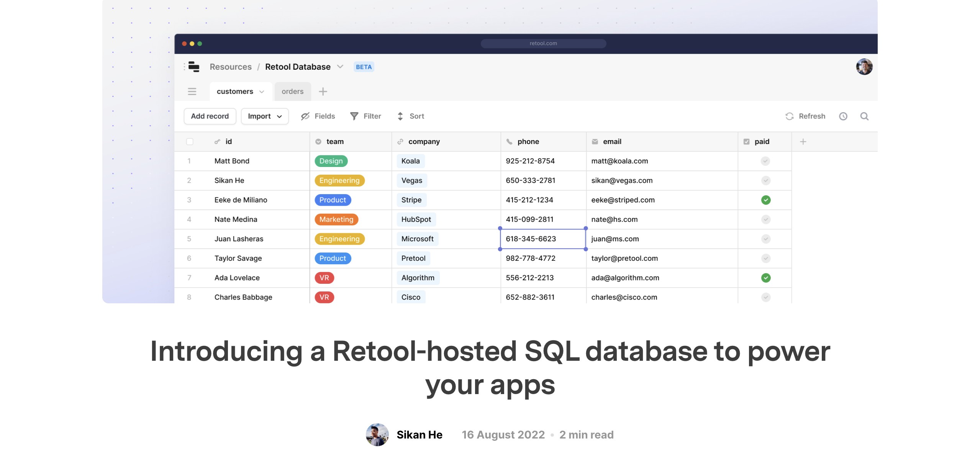
Task: Click the BETA badge
Action: 364,67
